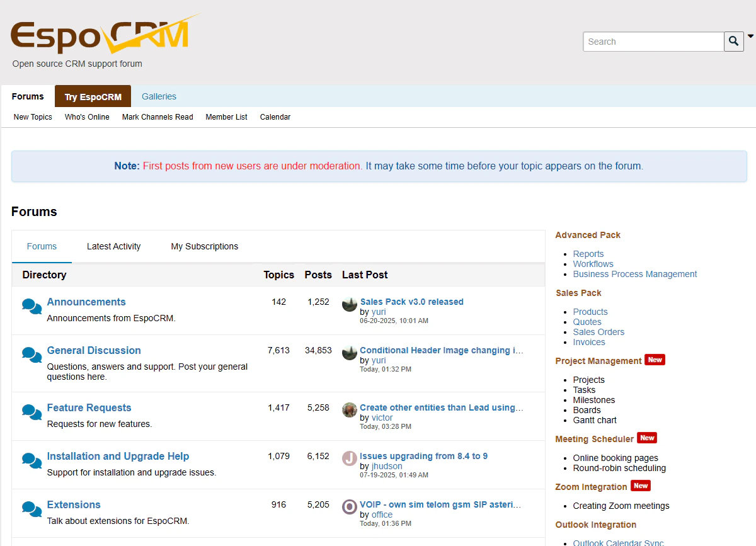This screenshot has width=756, height=546.
Task: Click victor's avatar in Feature Requests row
Action: coord(350,410)
